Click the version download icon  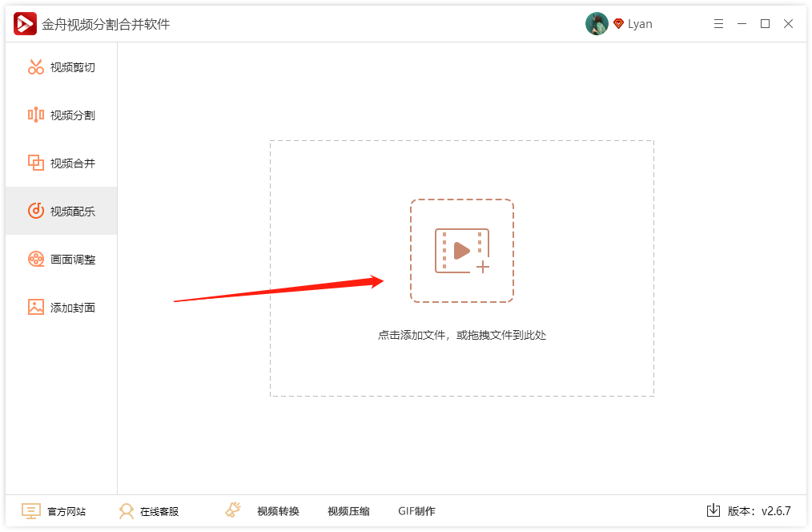[713, 510]
